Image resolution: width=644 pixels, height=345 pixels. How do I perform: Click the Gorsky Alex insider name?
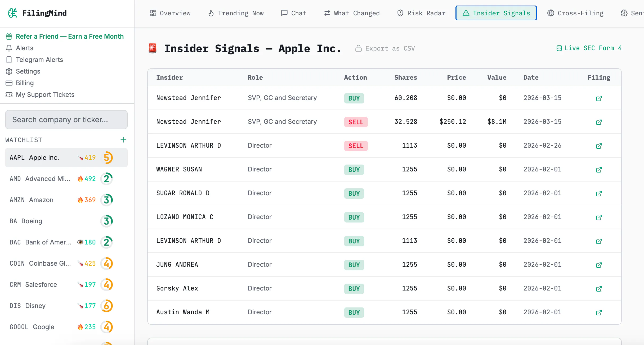[177, 288]
